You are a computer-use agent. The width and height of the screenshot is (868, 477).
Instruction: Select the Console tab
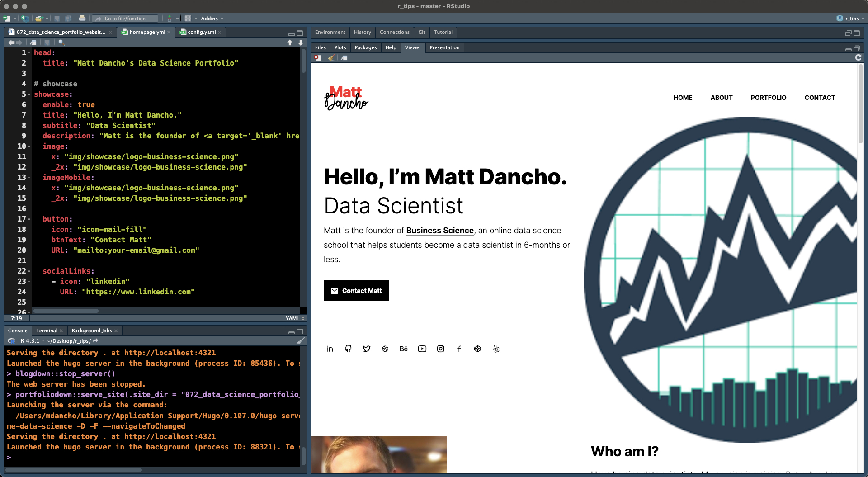[x=18, y=331]
